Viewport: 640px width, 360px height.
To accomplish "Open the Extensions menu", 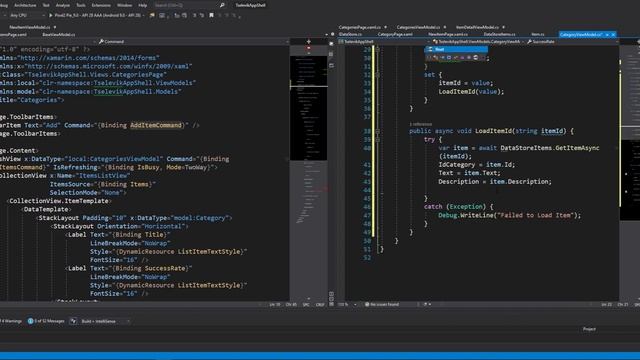I will (x=101, y=5).
